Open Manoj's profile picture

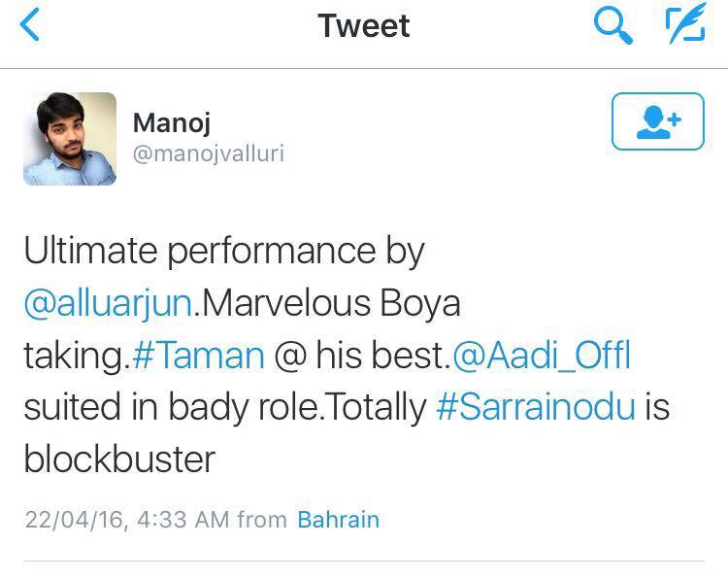(70, 139)
